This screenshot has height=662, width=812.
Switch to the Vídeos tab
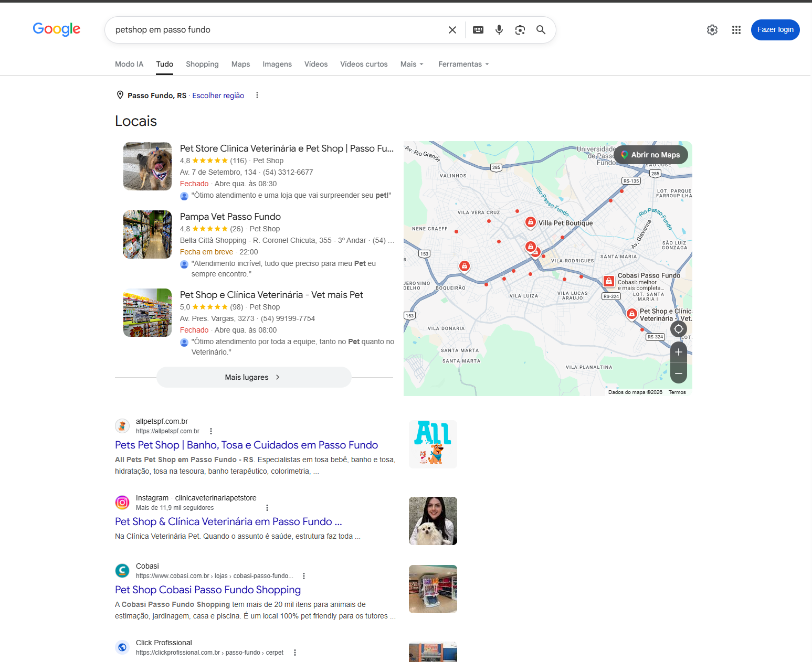(x=316, y=64)
